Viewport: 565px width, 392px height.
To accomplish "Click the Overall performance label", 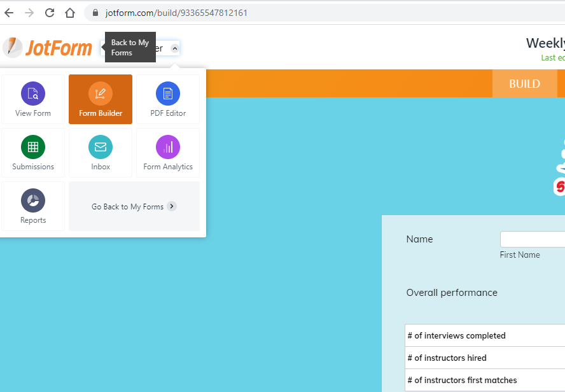I will pos(452,293).
